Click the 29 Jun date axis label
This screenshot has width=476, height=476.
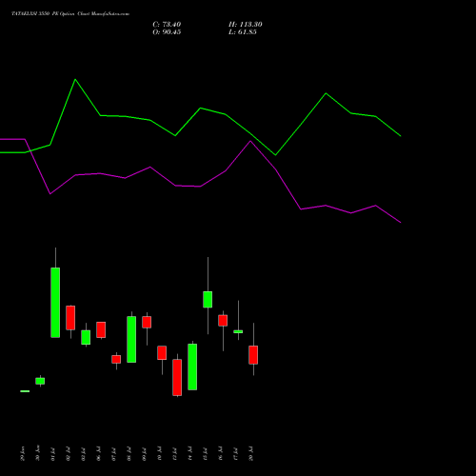coord(22,454)
